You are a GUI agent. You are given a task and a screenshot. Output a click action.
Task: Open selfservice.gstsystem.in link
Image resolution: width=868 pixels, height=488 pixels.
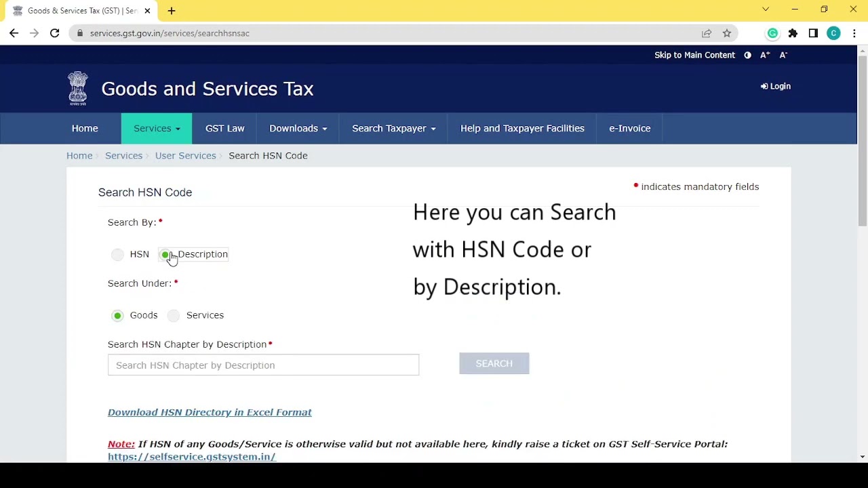tap(191, 457)
